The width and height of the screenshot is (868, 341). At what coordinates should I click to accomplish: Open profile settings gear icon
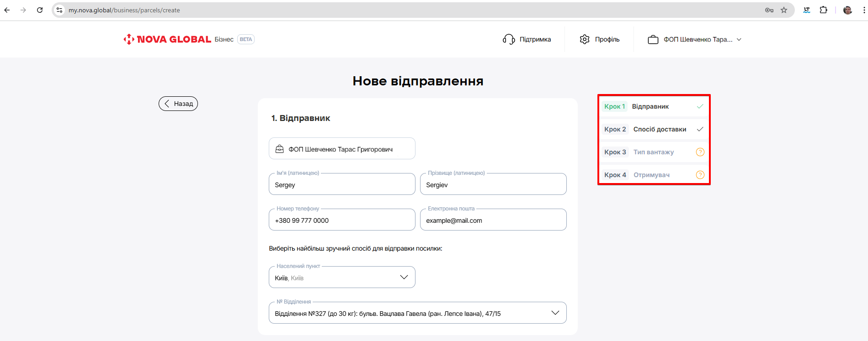585,39
